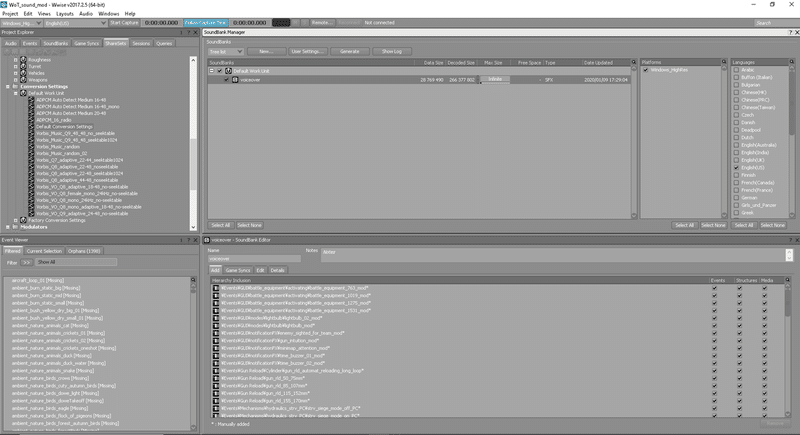The width and height of the screenshot is (800, 435).
Task: Click the event icon for gun_rld_50_75mm row
Action: pyautogui.click(x=216, y=378)
